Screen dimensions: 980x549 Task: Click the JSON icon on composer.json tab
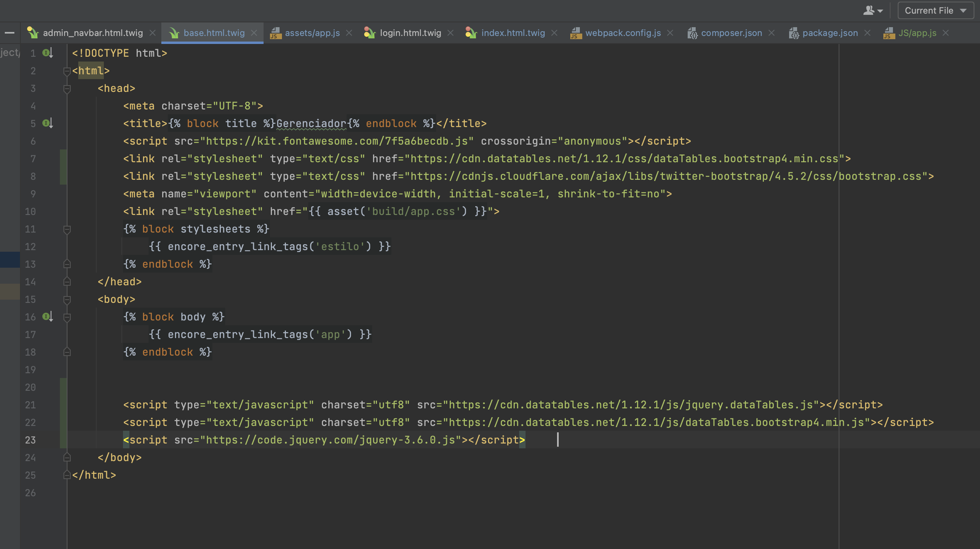click(692, 33)
